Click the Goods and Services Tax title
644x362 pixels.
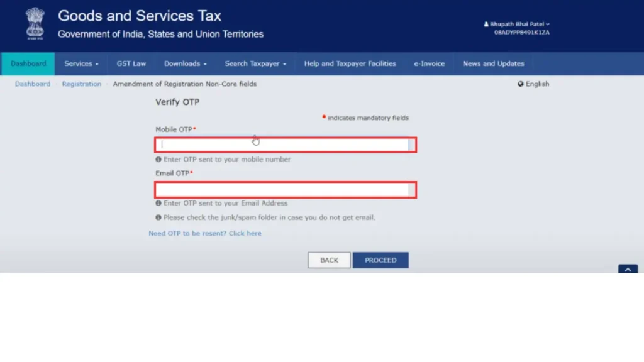point(140,16)
